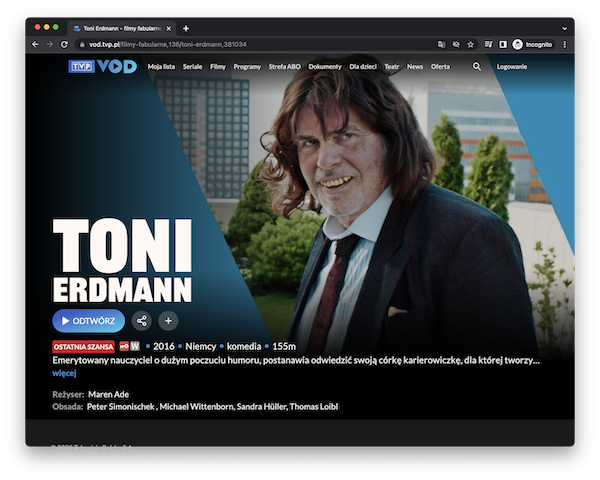Bookmark page with star icon
Viewport: 600px width, 480px height.
[x=471, y=45]
